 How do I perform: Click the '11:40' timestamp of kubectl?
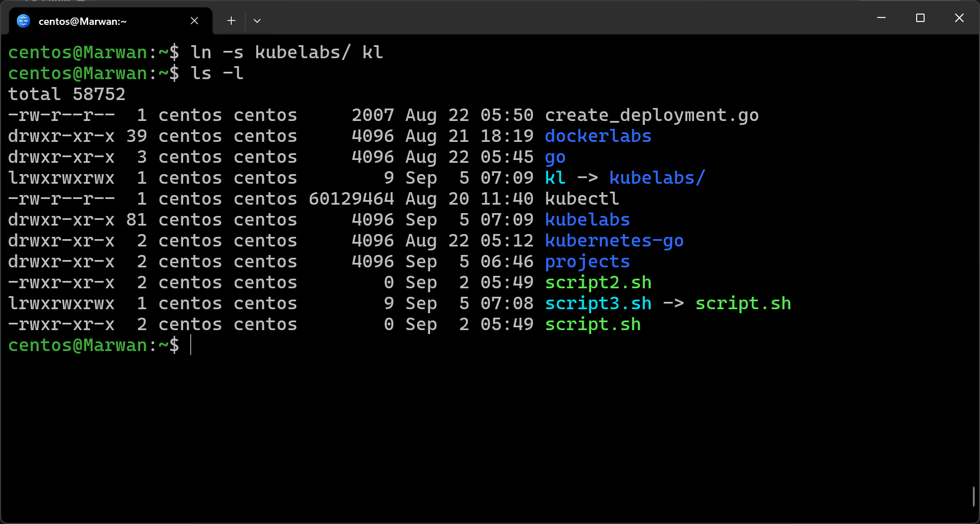[507, 199]
